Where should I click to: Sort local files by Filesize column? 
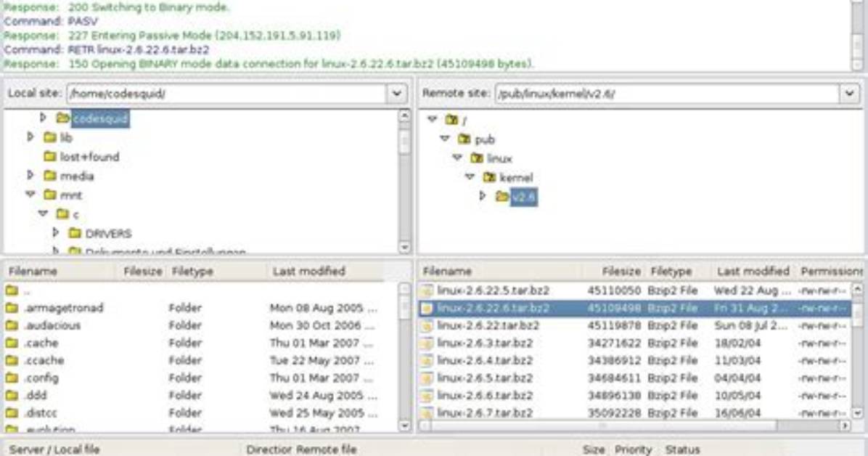[141, 272]
